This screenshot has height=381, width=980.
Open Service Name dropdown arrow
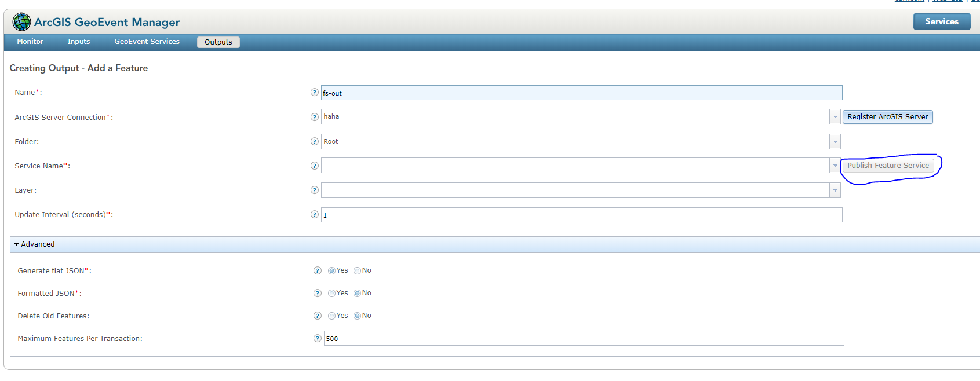[835, 166]
